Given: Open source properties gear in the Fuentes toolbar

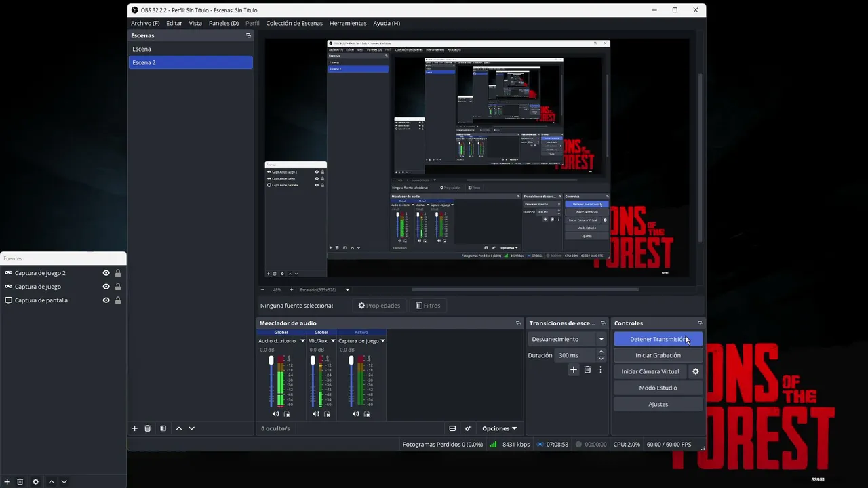Looking at the screenshot, I should [x=35, y=482].
